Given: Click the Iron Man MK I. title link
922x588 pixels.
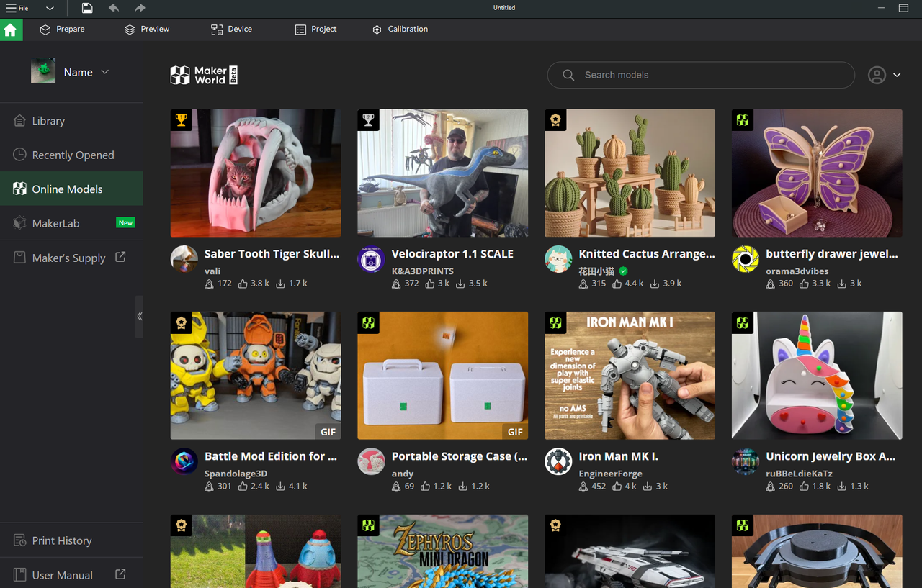Looking at the screenshot, I should pos(619,456).
